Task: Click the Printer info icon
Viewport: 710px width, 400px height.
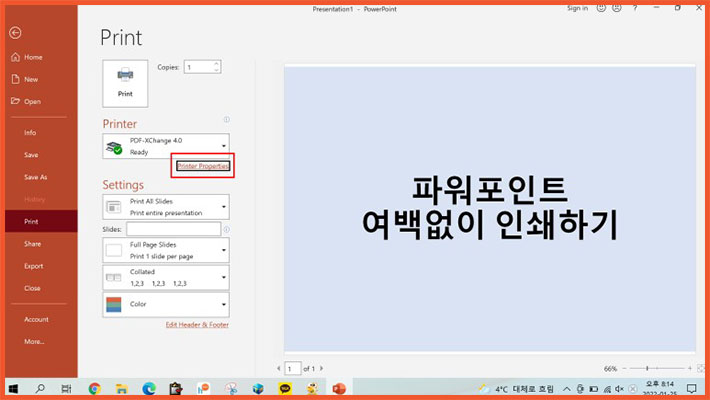Action: pyautogui.click(x=226, y=120)
